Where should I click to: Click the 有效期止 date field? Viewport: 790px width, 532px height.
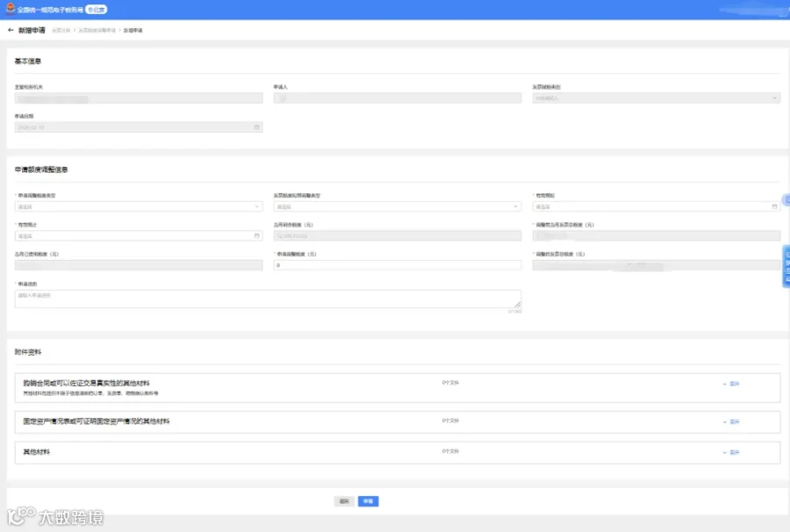click(x=139, y=236)
